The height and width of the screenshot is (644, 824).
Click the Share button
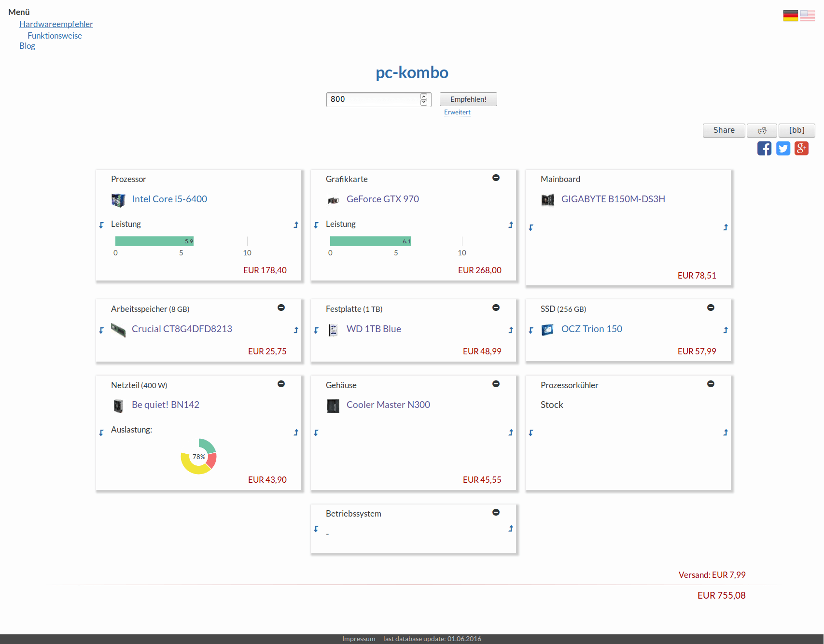724,130
